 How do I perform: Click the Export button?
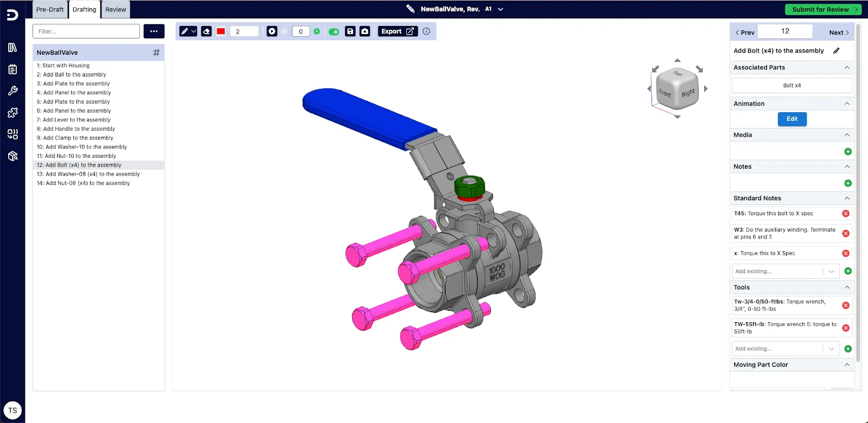[x=398, y=31]
